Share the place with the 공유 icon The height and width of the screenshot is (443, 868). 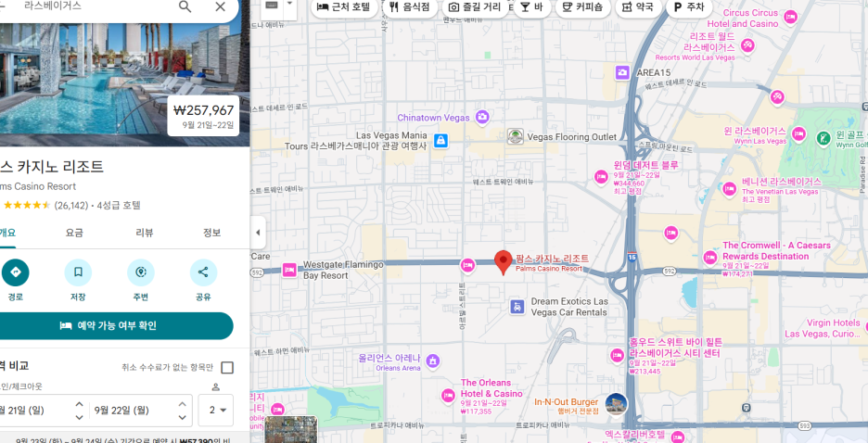[x=203, y=272]
